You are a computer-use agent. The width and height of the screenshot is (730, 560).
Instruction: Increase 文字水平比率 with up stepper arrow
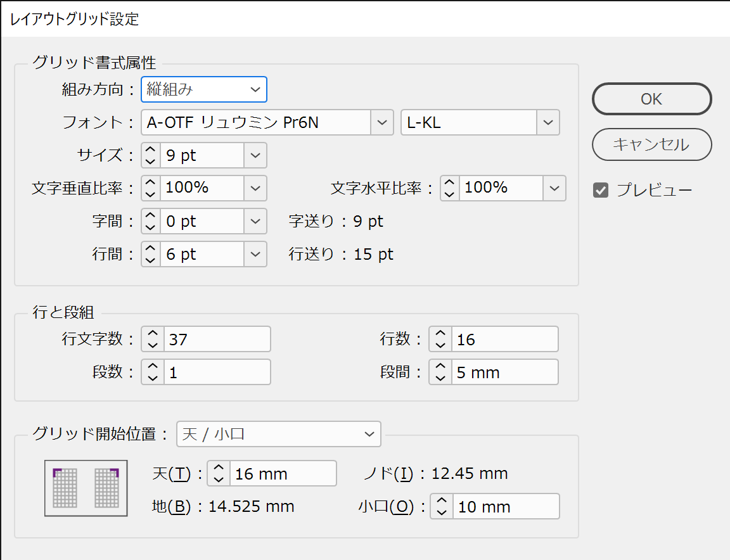(449, 182)
